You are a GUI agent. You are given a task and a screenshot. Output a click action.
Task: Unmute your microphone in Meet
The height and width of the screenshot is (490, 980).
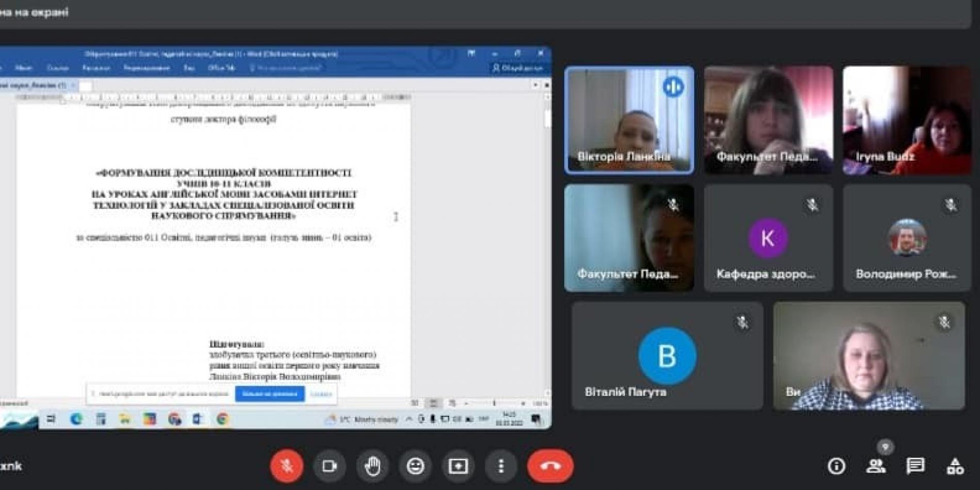tap(286, 466)
